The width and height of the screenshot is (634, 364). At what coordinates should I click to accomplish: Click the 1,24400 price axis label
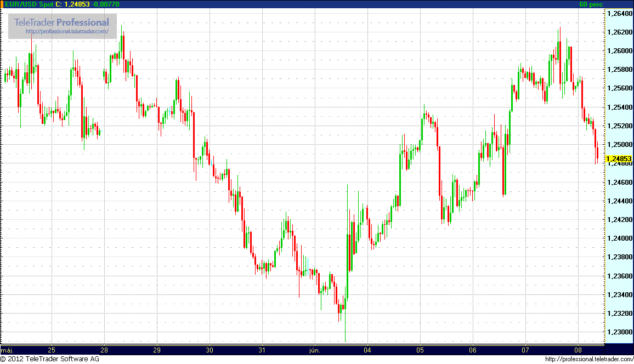pos(620,201)
